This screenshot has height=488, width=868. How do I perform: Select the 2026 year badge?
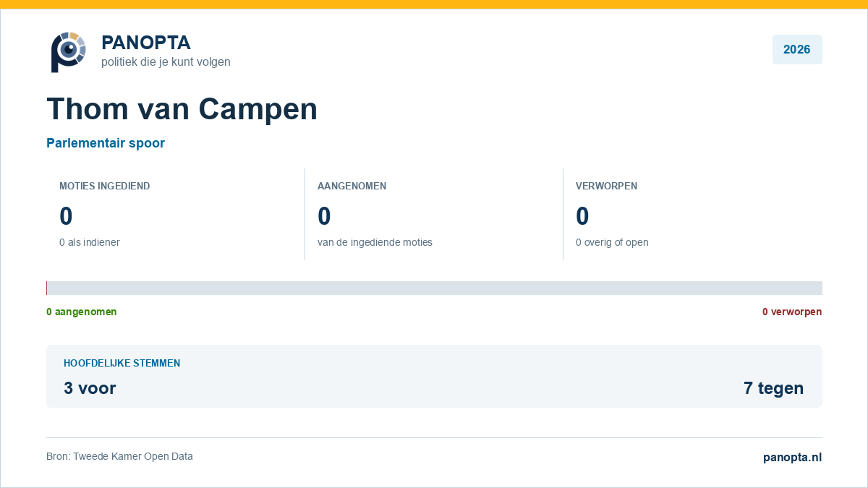[797, 50]
